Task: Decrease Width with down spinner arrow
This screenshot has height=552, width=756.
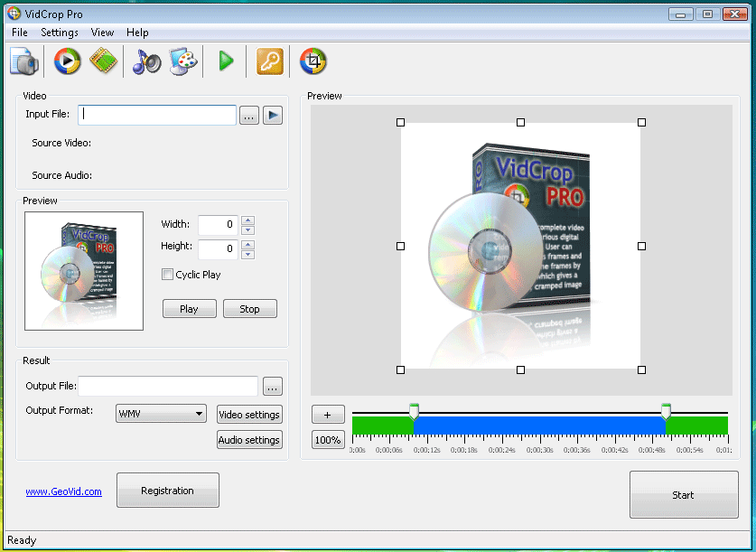Action: click(247, 230)
